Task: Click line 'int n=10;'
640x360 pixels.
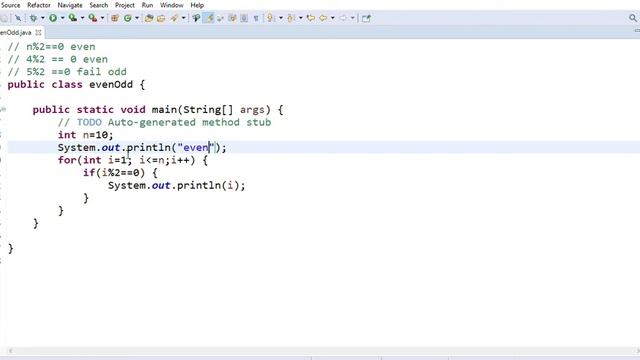Action: tap(85, 135)
